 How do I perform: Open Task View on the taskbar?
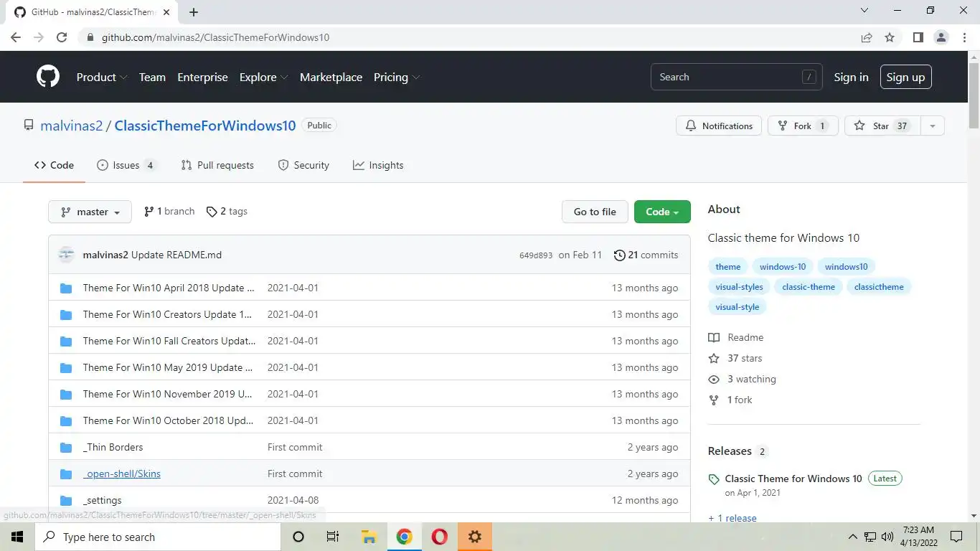click(333, 537)
